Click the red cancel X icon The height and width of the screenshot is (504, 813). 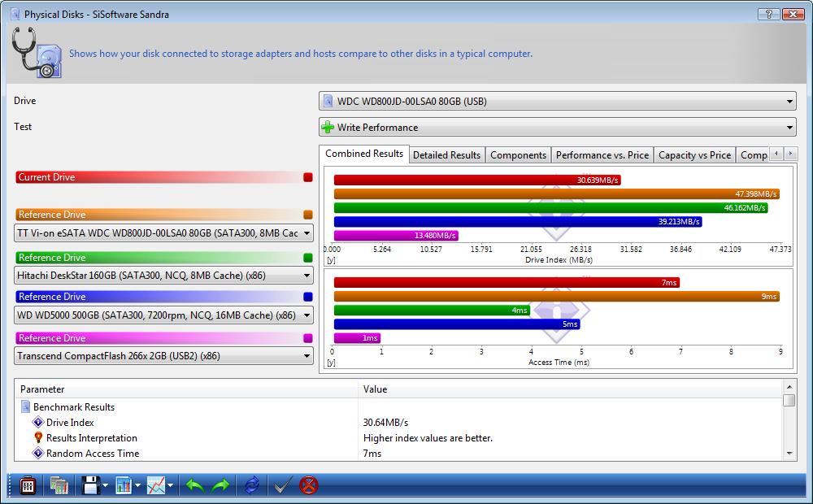[x=309, y=485]
